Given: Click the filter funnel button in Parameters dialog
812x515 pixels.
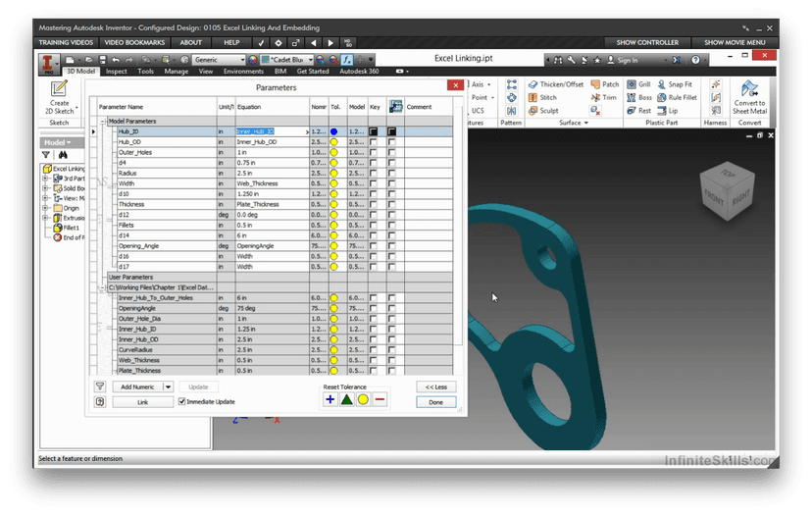Looking at the screenshot, I should pyautogui.click(x=100, y=386).
